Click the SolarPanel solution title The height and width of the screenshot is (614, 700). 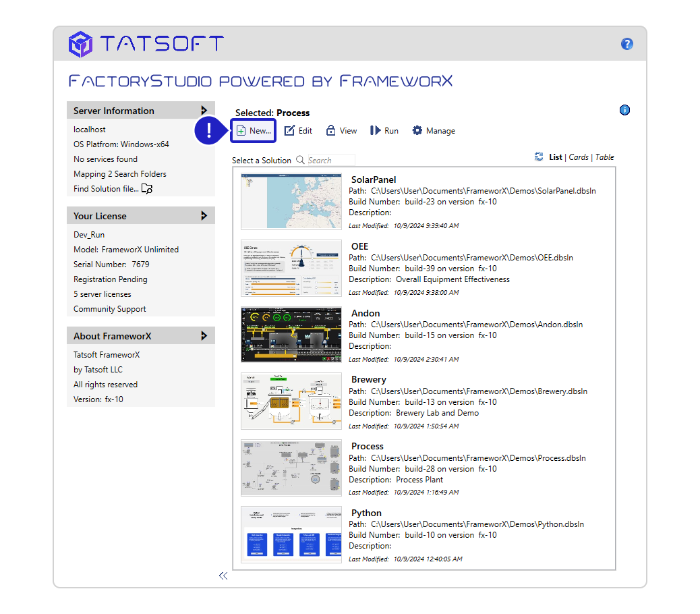(x=374, y=179)
